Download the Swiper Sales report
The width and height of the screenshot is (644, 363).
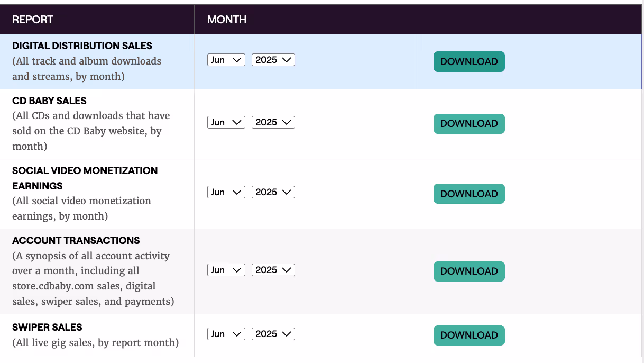point(469,335)
